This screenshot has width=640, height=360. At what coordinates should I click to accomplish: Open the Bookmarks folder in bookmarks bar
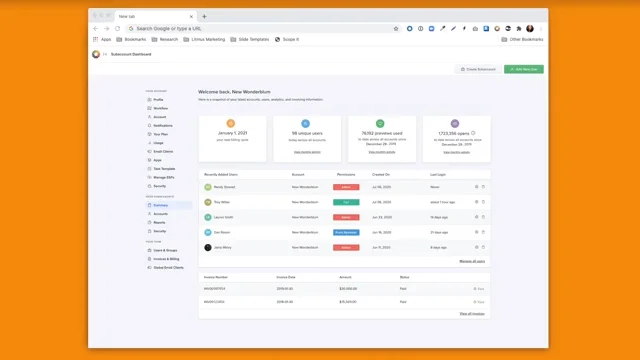pos(131,40)
